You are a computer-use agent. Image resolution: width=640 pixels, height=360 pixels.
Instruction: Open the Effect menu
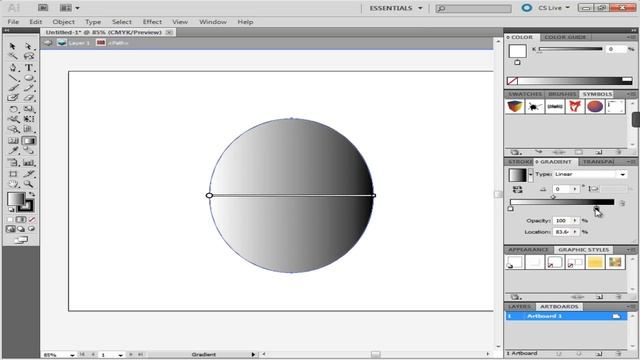[152, 22]
